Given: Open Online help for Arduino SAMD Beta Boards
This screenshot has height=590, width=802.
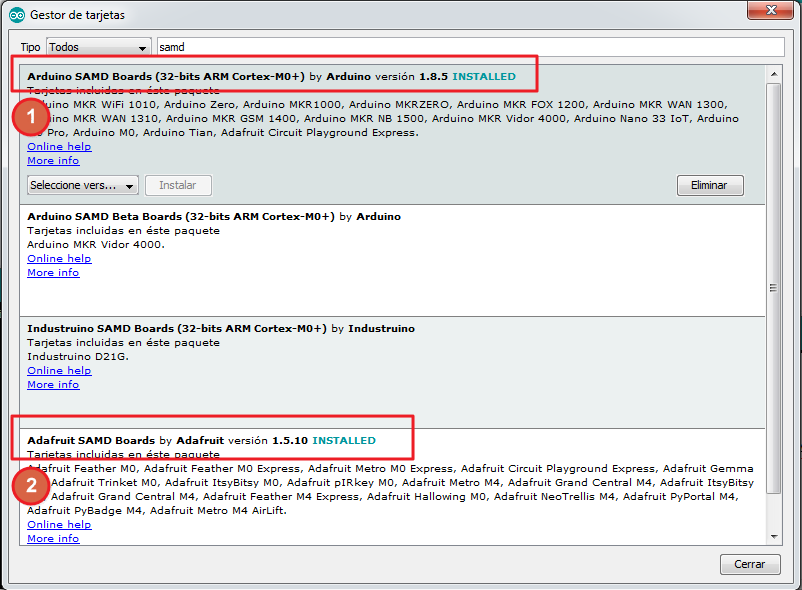Looking at the screenshot, I should point(59,259).
